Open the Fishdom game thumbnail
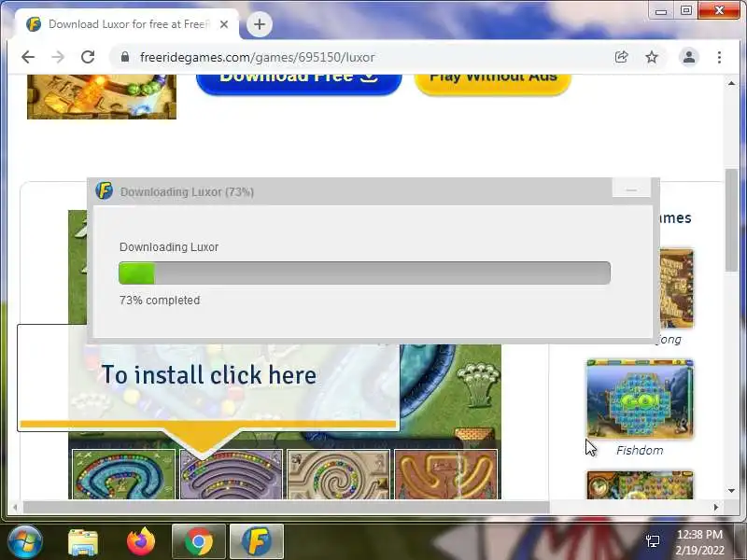This screenshot has height=560, width=747. click(640, 399)
